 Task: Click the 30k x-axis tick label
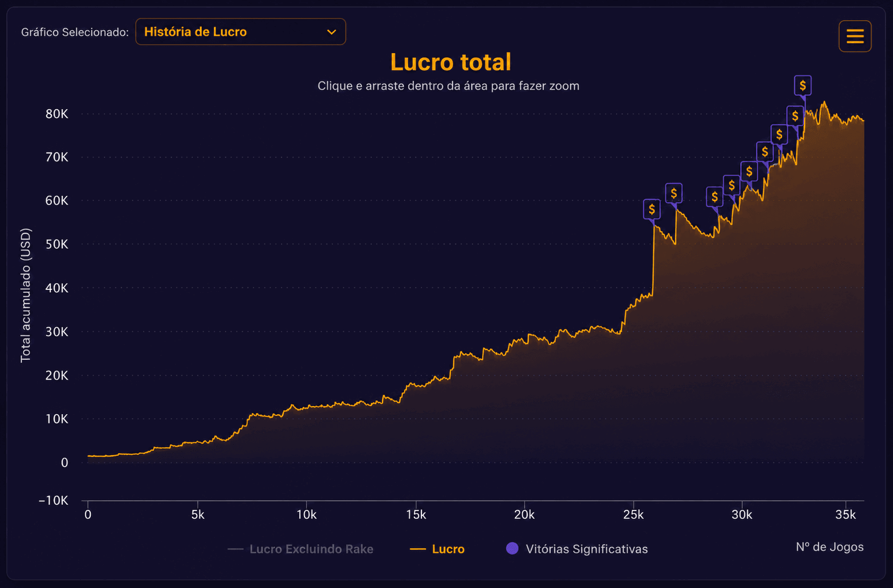tap(742, 515)
